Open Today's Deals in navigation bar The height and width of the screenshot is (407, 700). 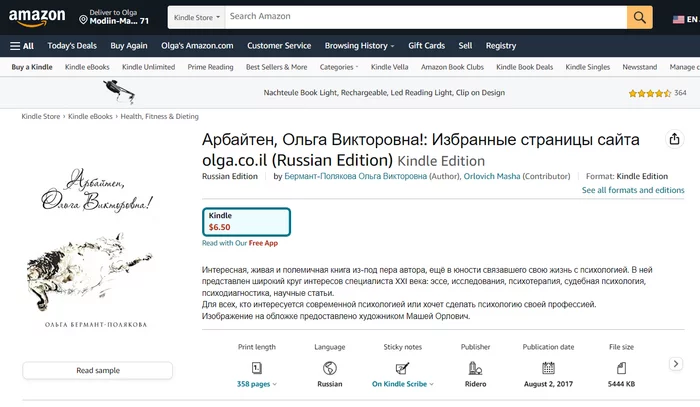coord(72,46)
